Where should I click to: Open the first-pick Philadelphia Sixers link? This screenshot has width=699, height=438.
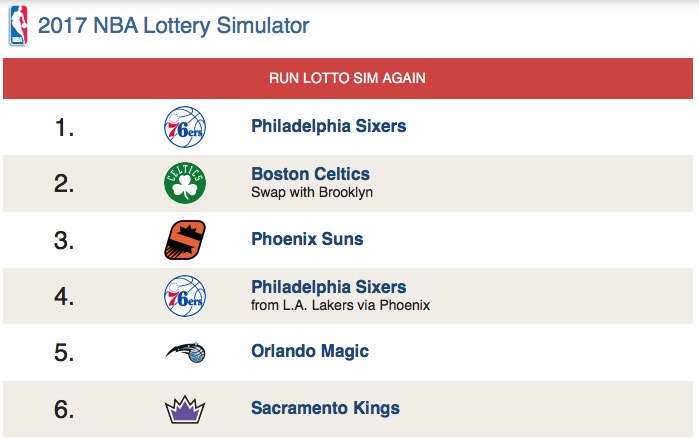(x=328, y=127)
